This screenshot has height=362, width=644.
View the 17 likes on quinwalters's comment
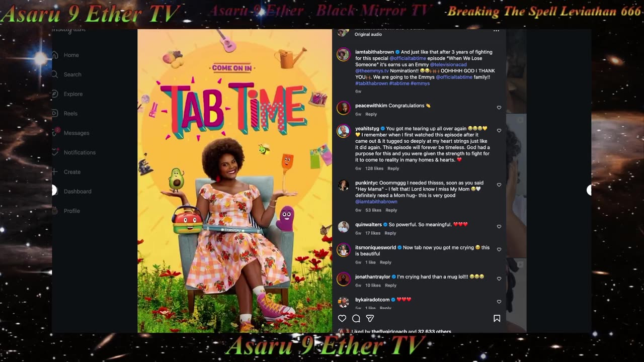point(373,233)
